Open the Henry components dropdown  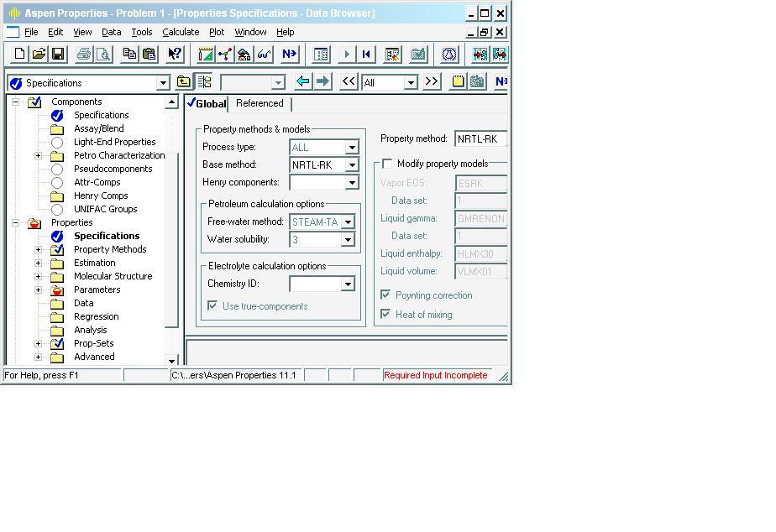pyautogui.click(x=352, y=183)
